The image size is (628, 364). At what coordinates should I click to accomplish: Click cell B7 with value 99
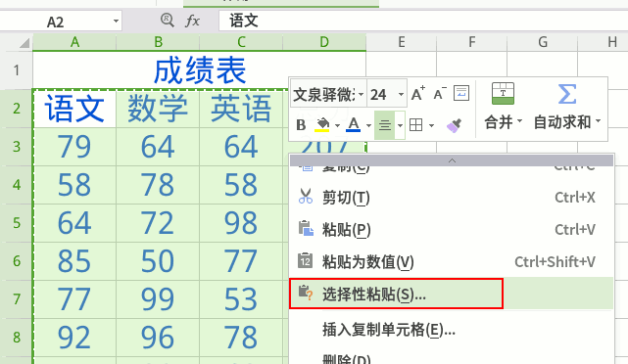point(158,299)
